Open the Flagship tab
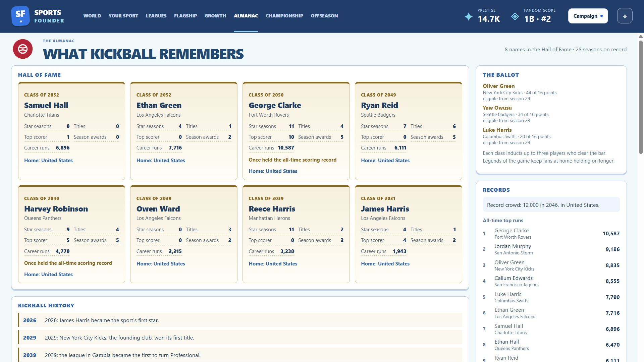 [x=185, y=16]
